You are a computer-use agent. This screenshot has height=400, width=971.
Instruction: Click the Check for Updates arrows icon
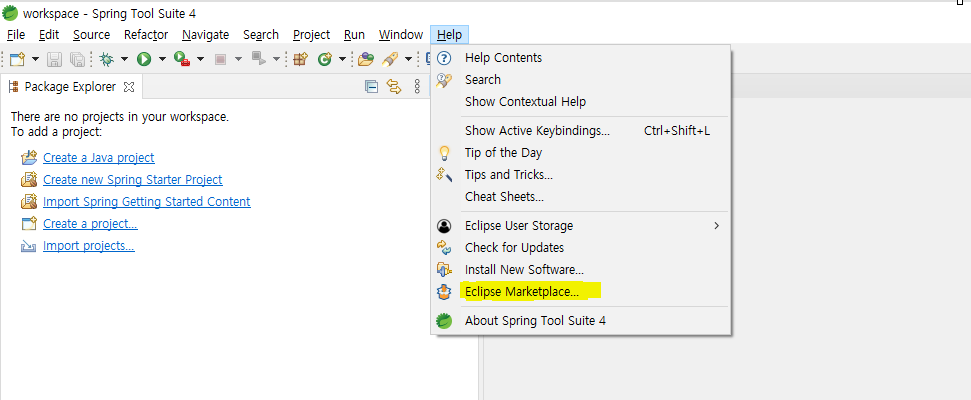pos(444,248)
